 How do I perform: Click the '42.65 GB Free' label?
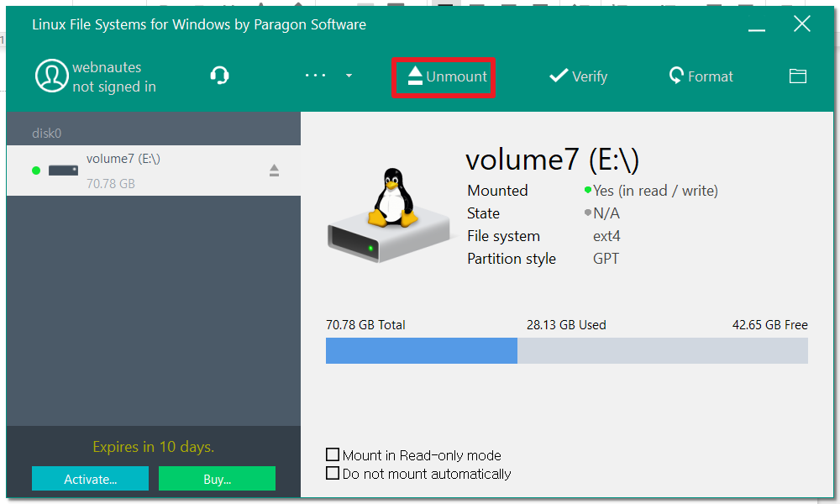pyautogui.click(x=769, y=325)
